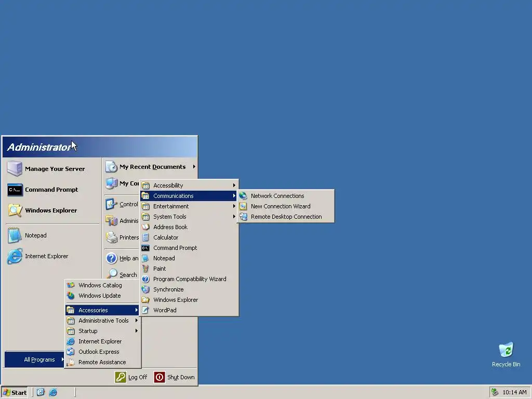Open Printers and Faxes entry
Screen dimensions: 532x399
point(122,237)
